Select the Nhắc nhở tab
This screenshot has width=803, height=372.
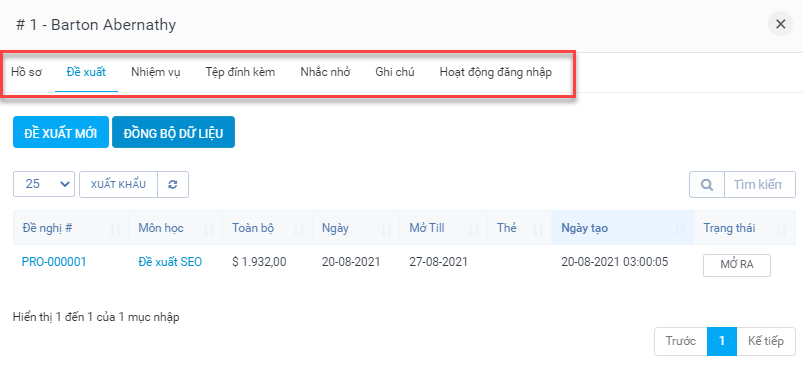(325, 72)
